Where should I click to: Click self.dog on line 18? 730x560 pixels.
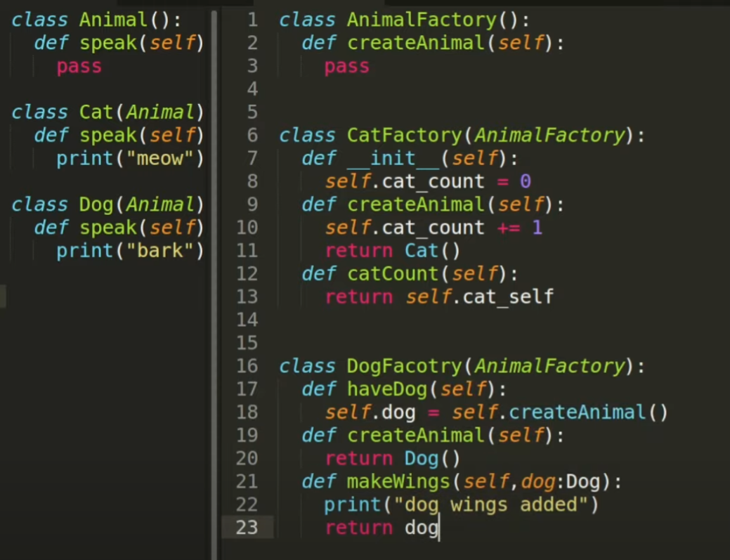tap(370, 412)
